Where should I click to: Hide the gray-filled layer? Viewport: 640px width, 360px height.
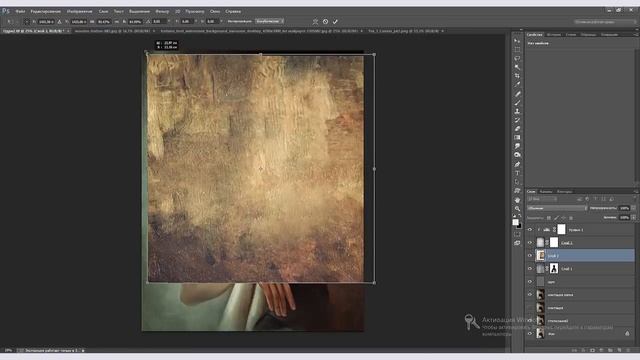[530, 282]
